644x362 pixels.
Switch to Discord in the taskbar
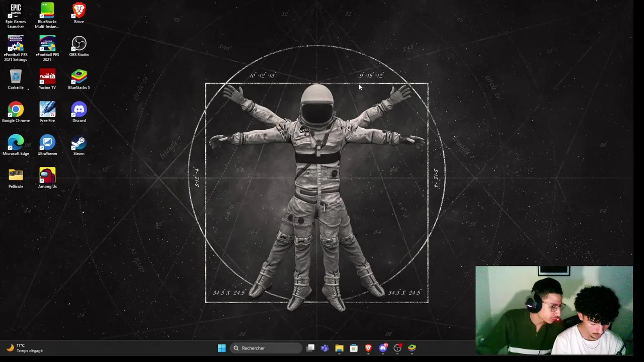383,348
